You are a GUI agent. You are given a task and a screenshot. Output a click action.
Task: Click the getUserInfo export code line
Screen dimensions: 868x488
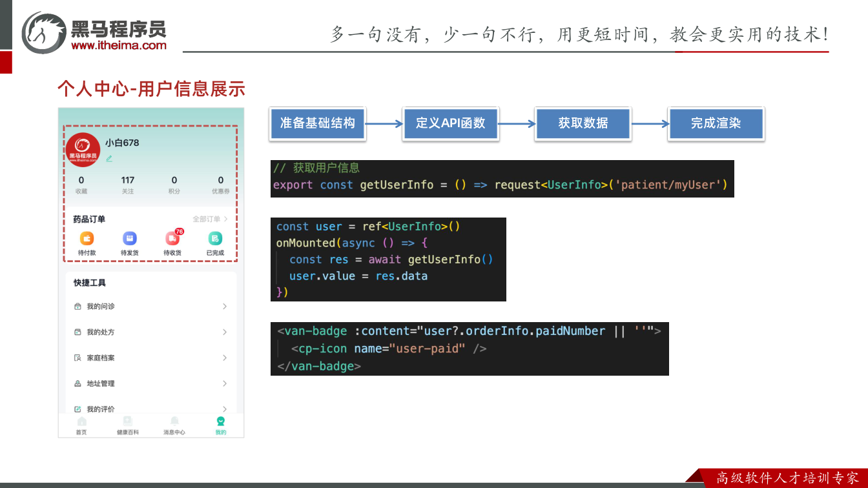(501, 185)
